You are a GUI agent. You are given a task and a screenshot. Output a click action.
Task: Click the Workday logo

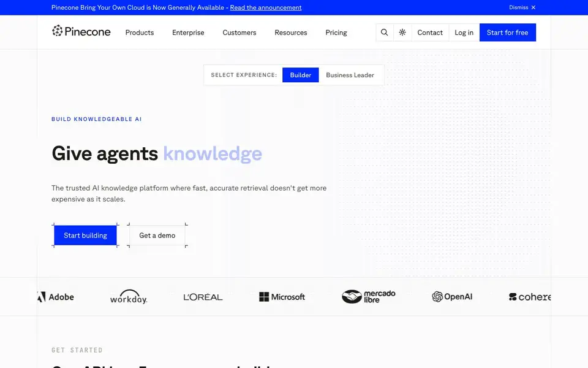click(x=128, y=297)
